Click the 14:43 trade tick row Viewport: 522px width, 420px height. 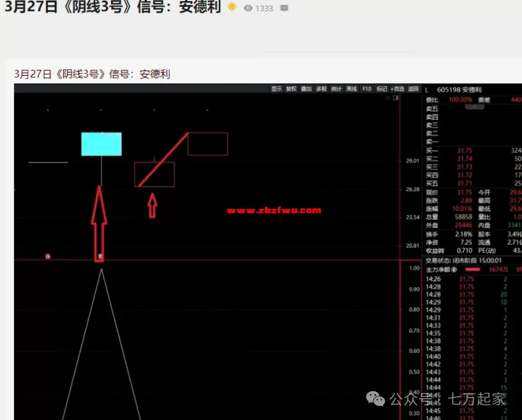point(466,372)
